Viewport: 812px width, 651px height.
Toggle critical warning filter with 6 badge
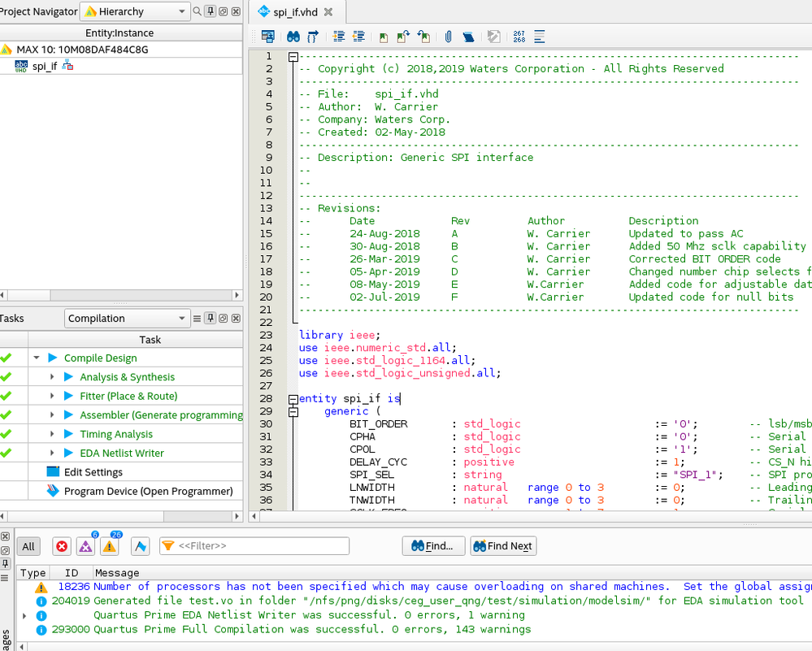[85, 546]
